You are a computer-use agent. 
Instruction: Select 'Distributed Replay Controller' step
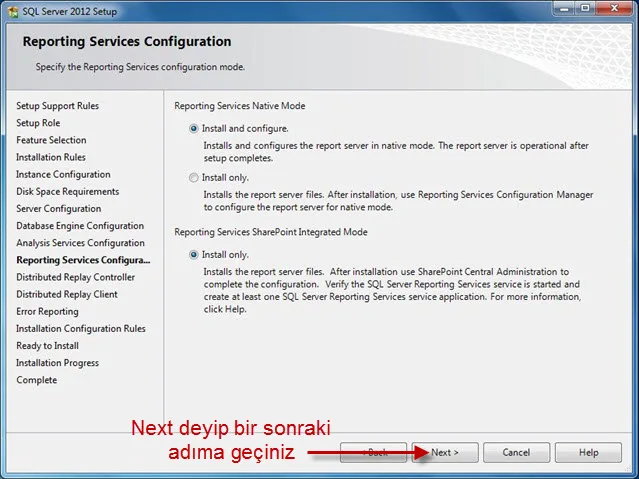[75, 277]
